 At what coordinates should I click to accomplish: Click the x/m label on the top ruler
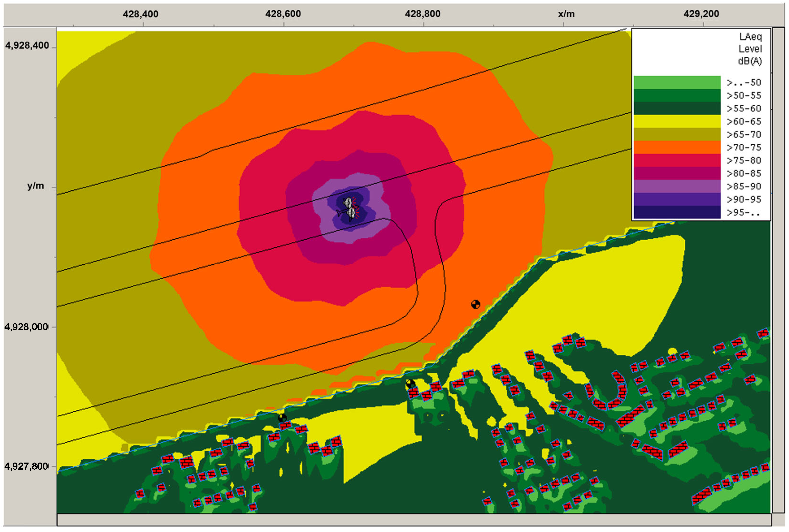pyautogui.click(x=566, y=14)
